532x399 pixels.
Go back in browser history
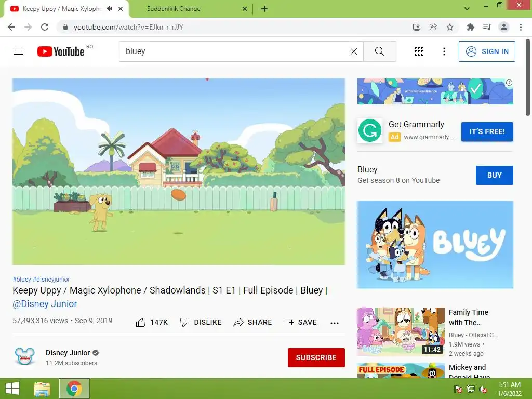tap(11, 27)
